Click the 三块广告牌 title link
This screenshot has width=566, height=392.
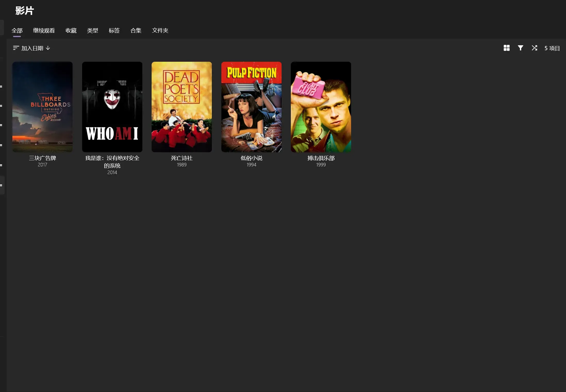click(42, 158)
